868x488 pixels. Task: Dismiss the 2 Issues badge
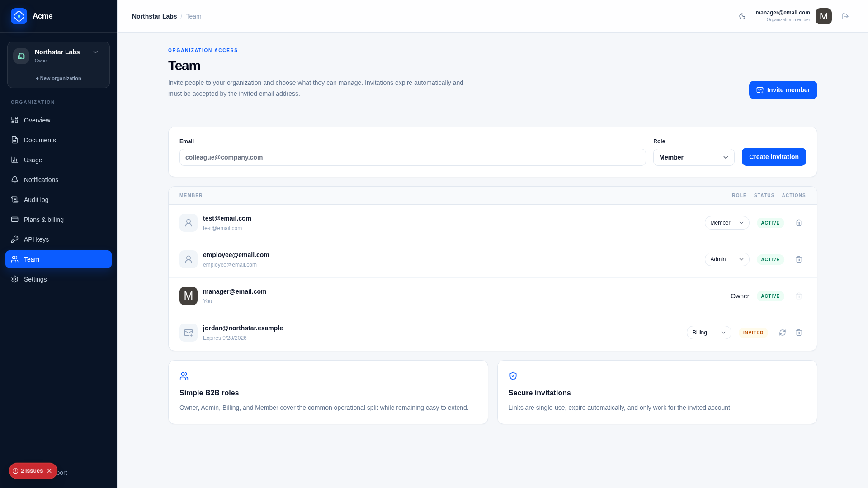(x=49, y=471)
